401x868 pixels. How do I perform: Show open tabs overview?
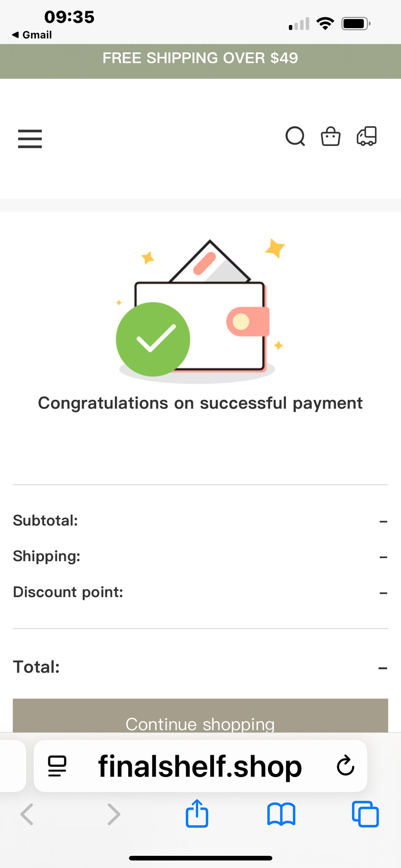[x=365, y=814]
